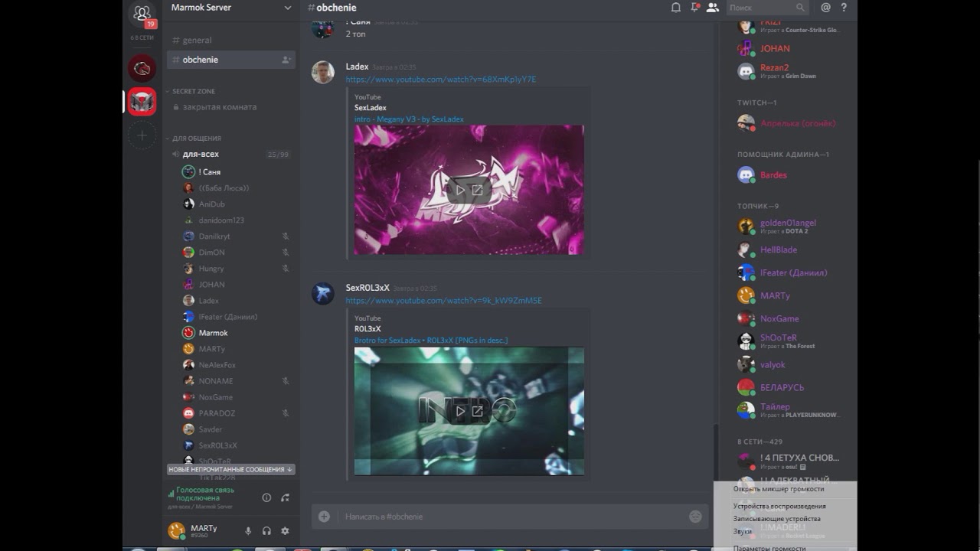Open pinned messages icon

(694, 8)
